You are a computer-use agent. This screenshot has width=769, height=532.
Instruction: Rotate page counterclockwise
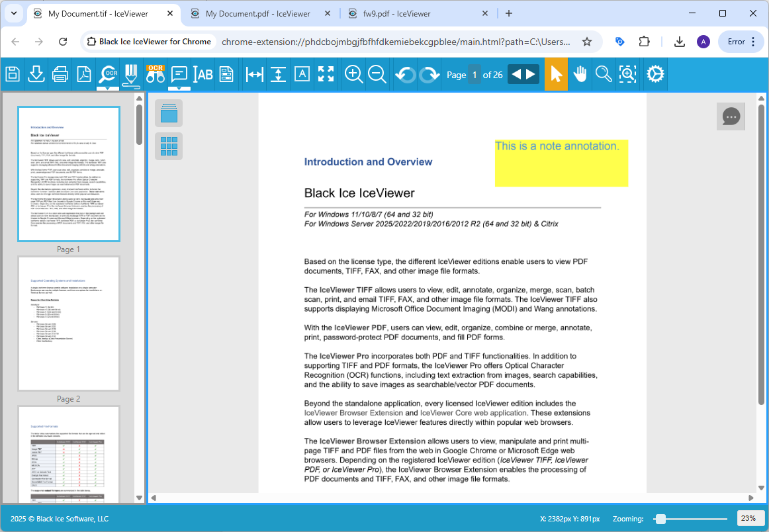click(x=406, y=75)
